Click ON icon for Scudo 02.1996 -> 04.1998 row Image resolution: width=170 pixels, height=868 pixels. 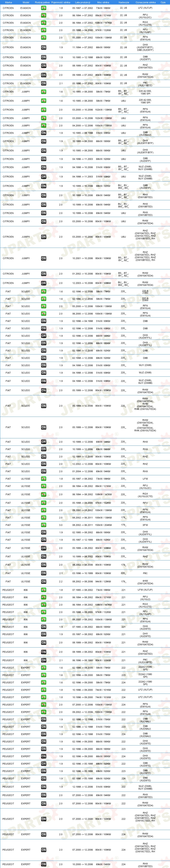click(x=43, y=321)
